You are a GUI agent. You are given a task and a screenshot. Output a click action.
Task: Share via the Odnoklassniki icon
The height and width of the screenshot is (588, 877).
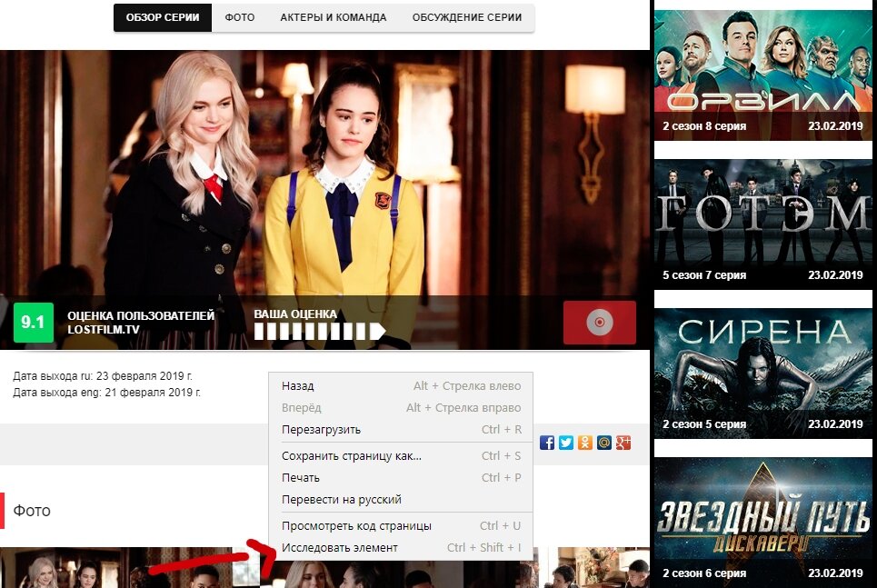pyautogui.click(x=585, y=443)
